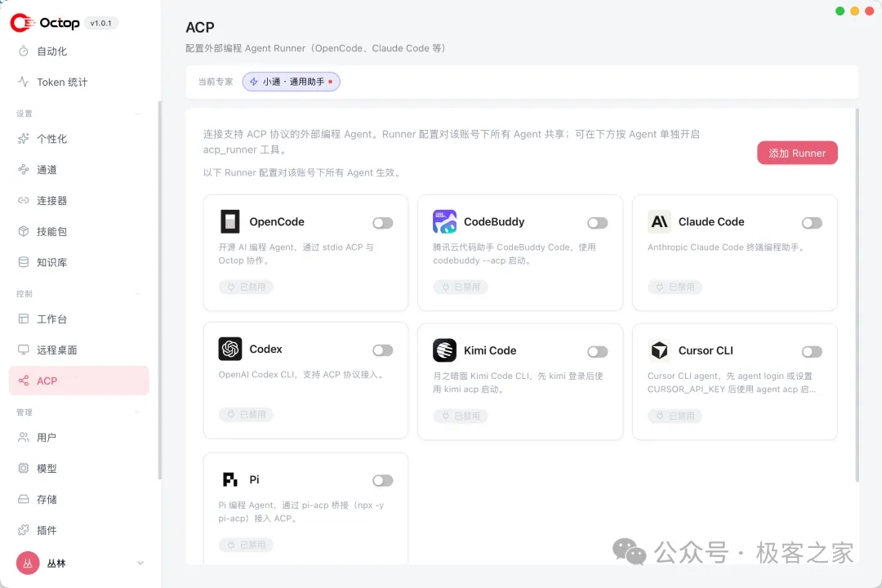
Task: Open the 小通 · 通用助手 expert selector
Action: 292,82
